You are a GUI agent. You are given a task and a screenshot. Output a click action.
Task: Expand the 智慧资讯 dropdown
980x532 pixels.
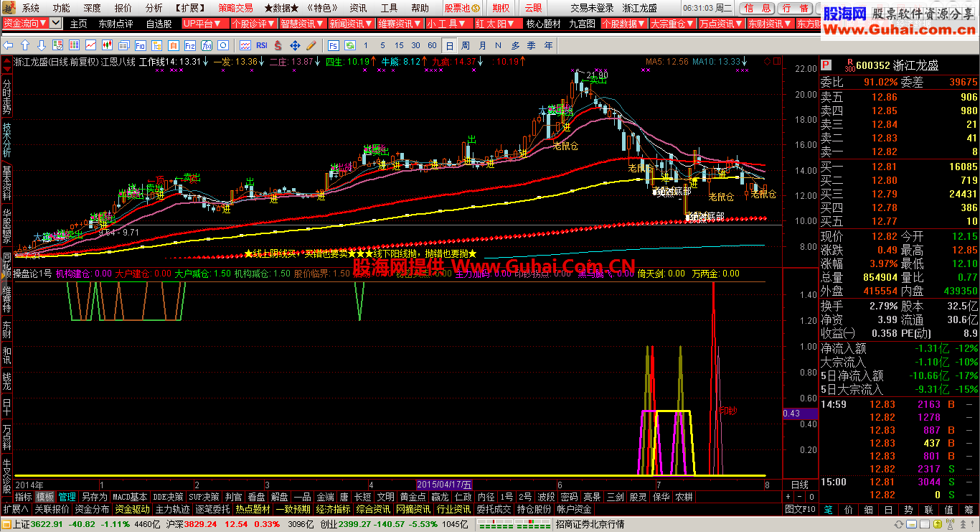coord(301,23)
